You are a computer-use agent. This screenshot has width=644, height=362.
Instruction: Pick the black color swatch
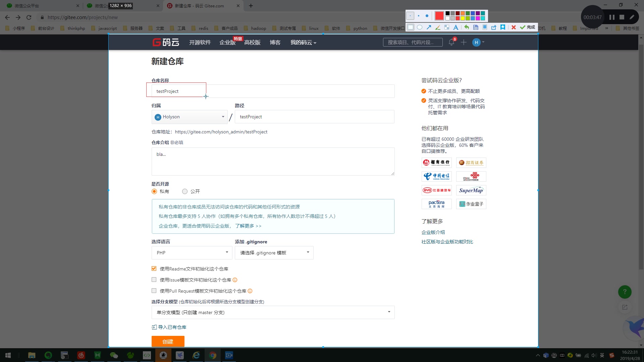coord(447,13)
